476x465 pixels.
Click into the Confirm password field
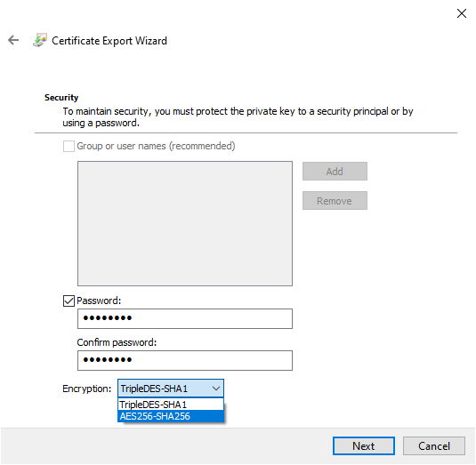point(185,360)
